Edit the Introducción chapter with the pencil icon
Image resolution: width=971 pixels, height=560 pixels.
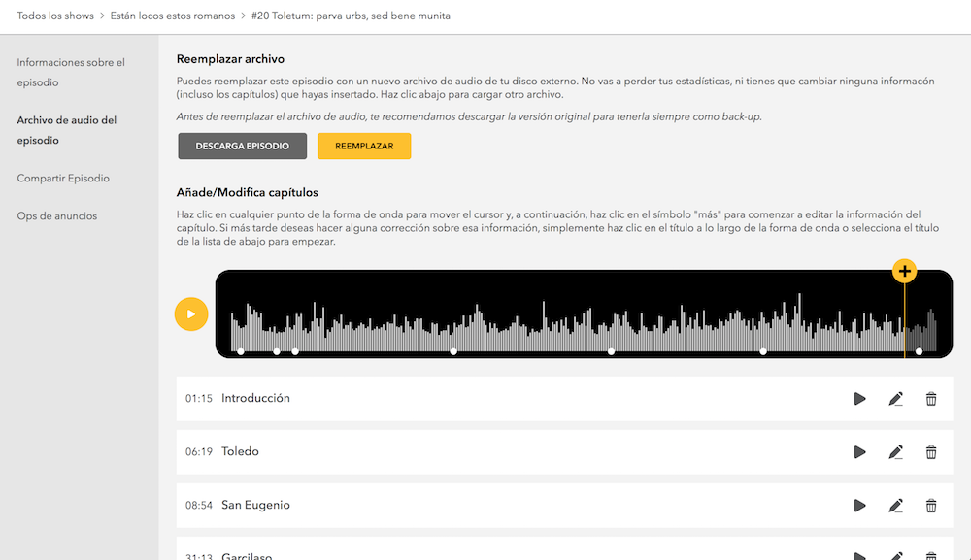[895, 399]
